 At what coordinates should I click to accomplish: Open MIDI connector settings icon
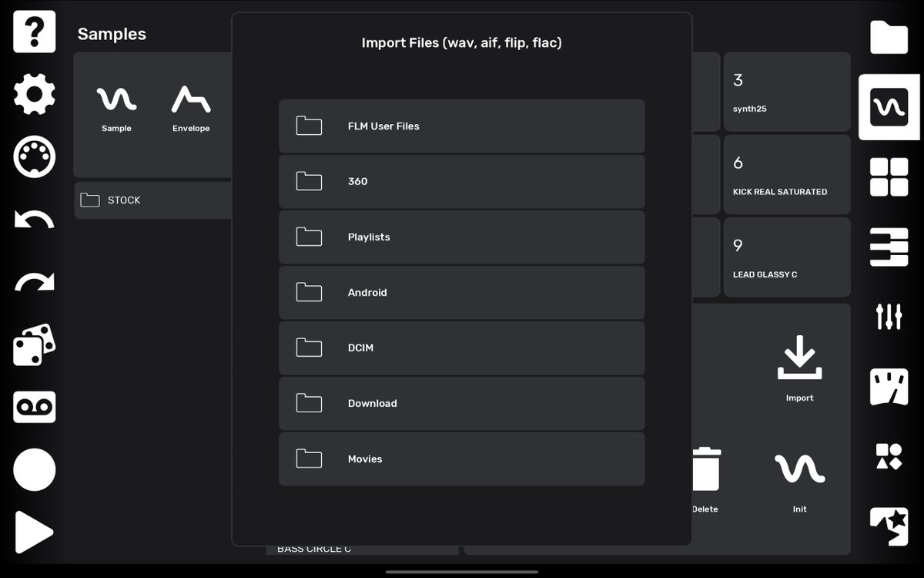(x=35, y=157)
